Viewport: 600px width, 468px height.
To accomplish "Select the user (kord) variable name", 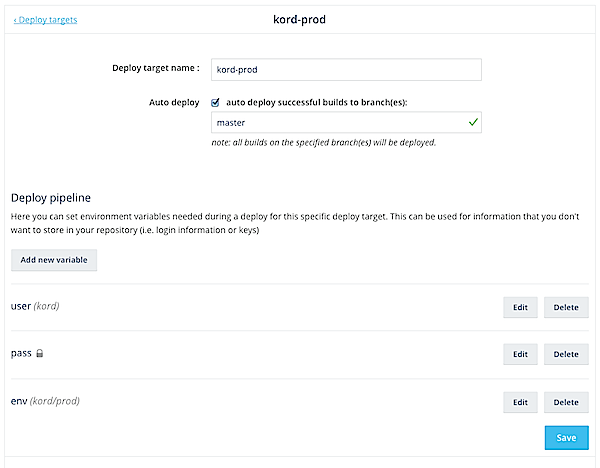I will click(35, 306).
